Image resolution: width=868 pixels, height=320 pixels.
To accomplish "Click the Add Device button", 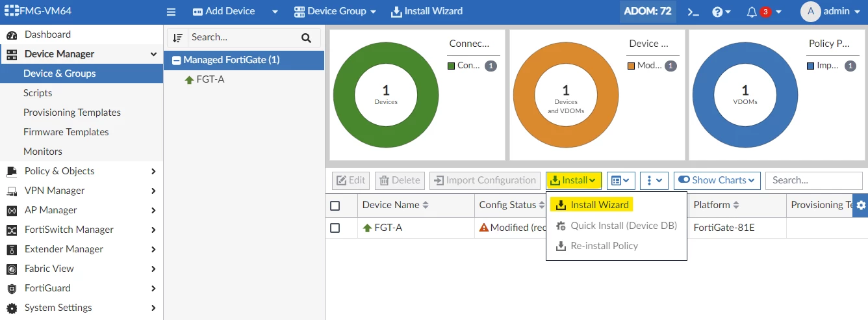I will tap(223, 11).
